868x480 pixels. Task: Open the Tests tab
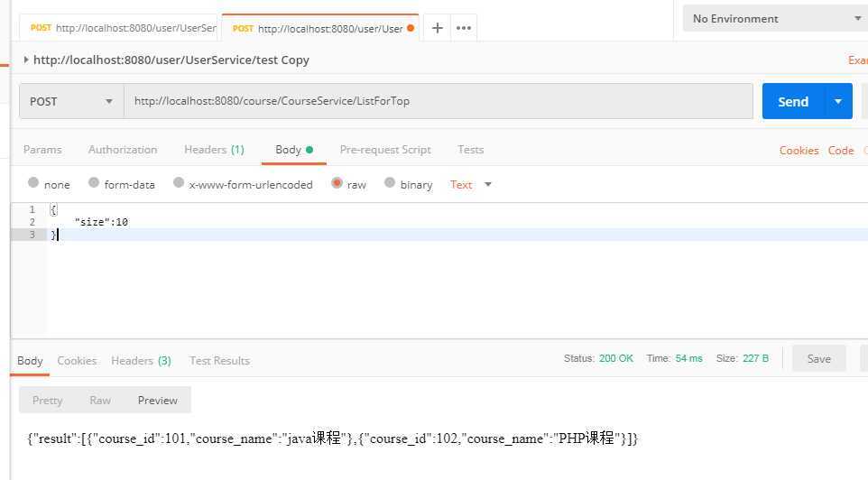click(x=470, y=150)
